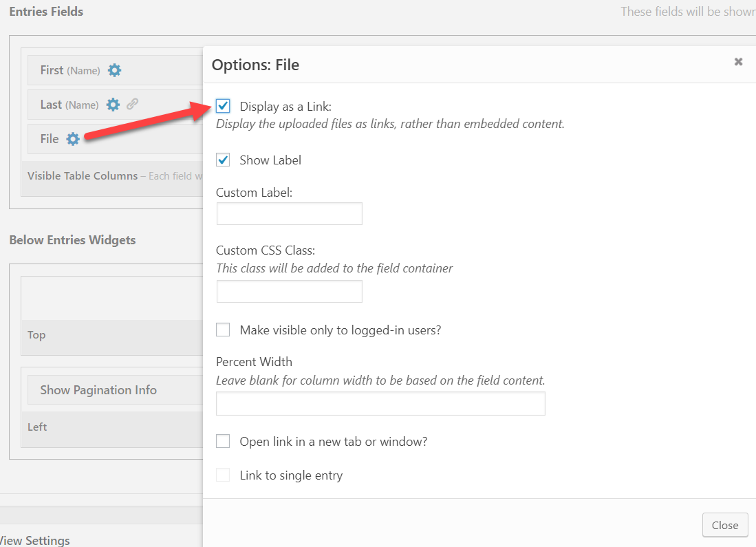Disable the Show Label option

(223, 160)
